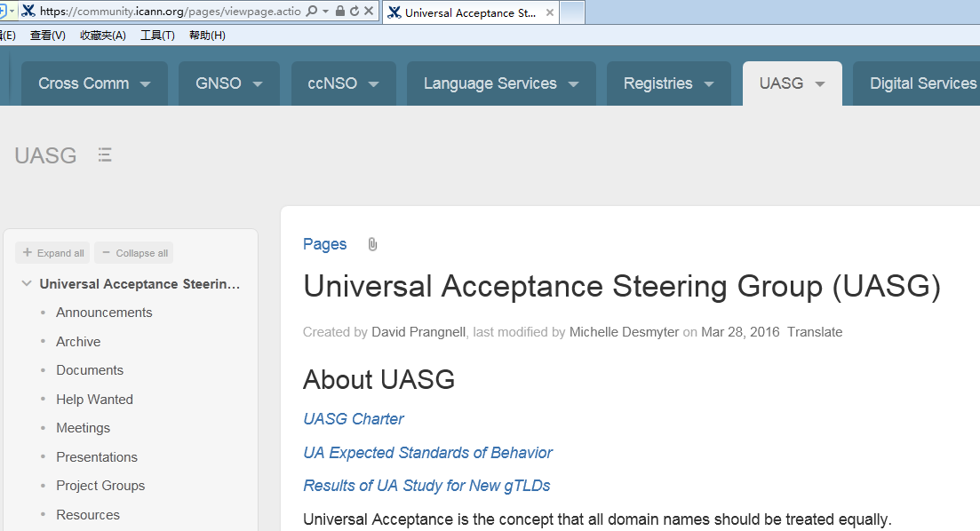Select the active UASG navigation tab
Image resolution: width=980 pixels, height=531 pixels.
pos(792,83)
